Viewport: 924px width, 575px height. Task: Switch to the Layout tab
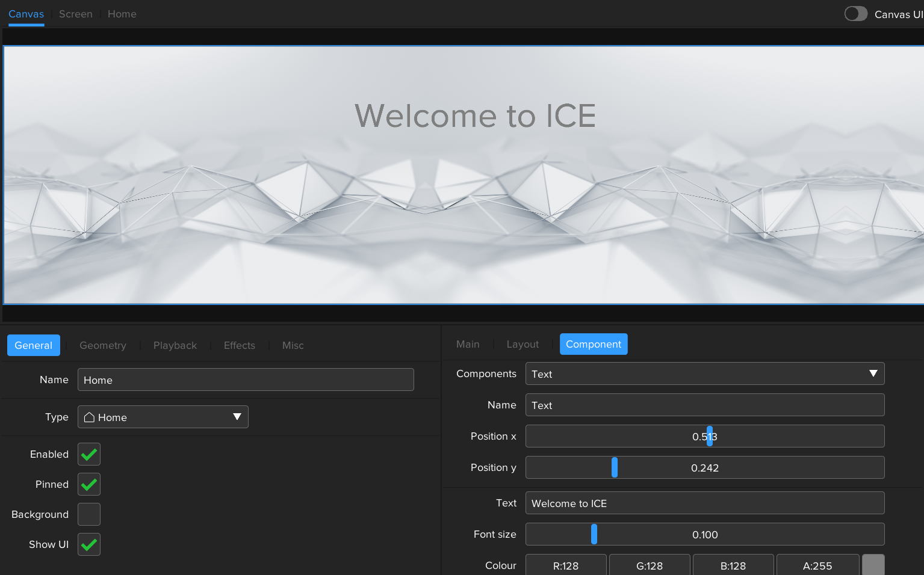(x=522, y=344)
